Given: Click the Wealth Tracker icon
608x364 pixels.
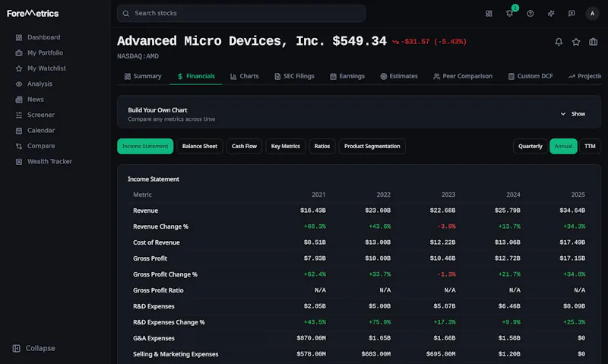Looking at the screenshot, I should click(18, 162).
